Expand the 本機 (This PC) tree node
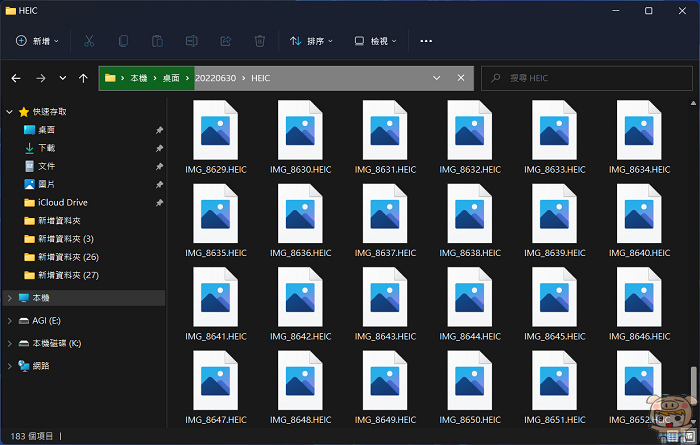 pos(10,298)
